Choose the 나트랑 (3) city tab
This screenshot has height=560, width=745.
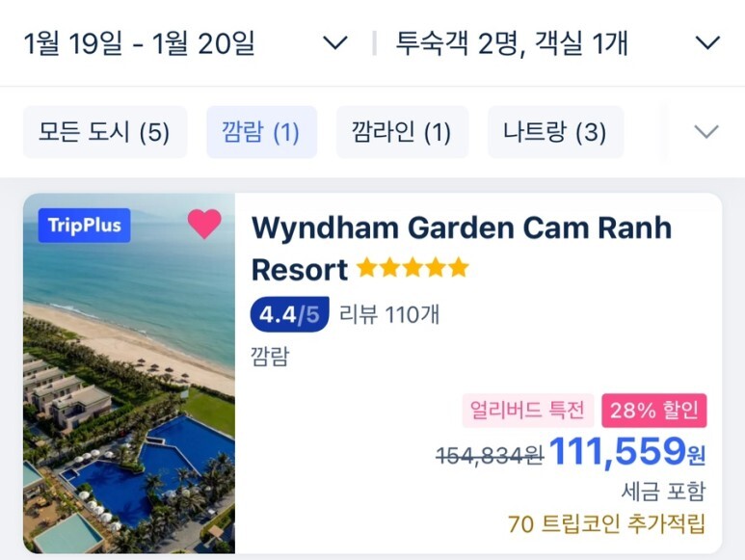[x=555, y=132]
